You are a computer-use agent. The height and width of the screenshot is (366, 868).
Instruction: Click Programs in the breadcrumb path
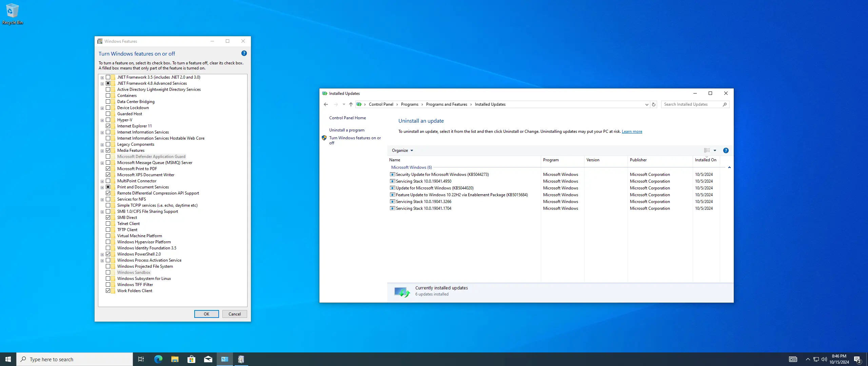click(x=409, y=104)
